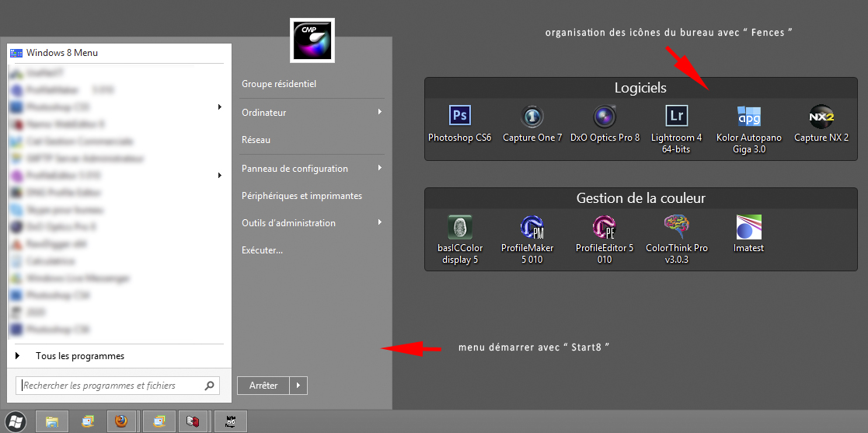This screenshot has width=868, height=433.
Task: Click the Gestion de la couleur fence title
Action: 640,198
